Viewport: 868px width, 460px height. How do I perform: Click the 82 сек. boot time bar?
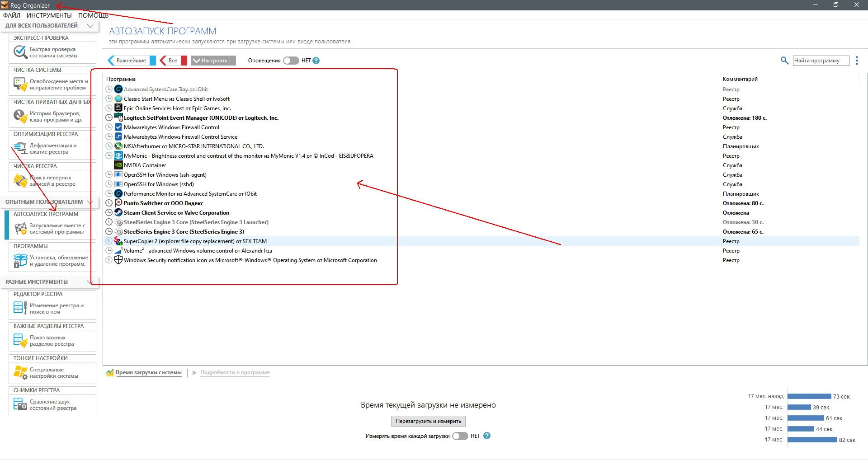[x=812, y=440]
